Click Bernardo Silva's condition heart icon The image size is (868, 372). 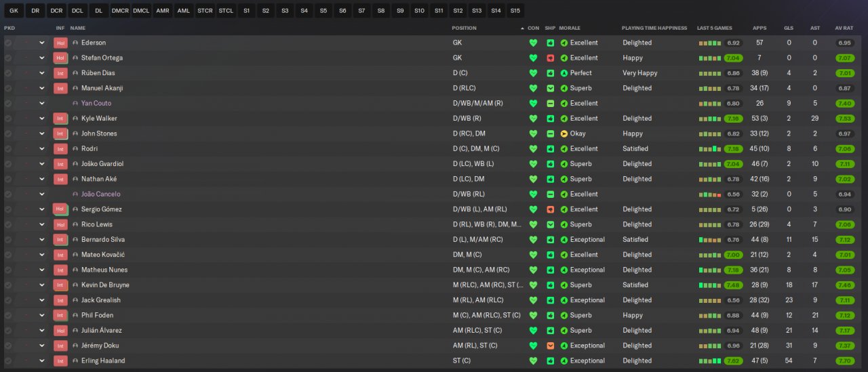point(533,240)
